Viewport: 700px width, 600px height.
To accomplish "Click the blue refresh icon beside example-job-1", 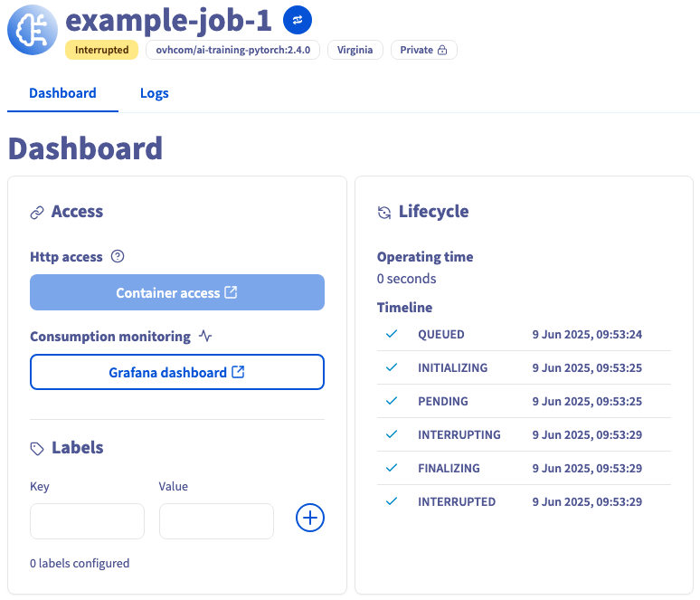I will (x=298, y=20).
